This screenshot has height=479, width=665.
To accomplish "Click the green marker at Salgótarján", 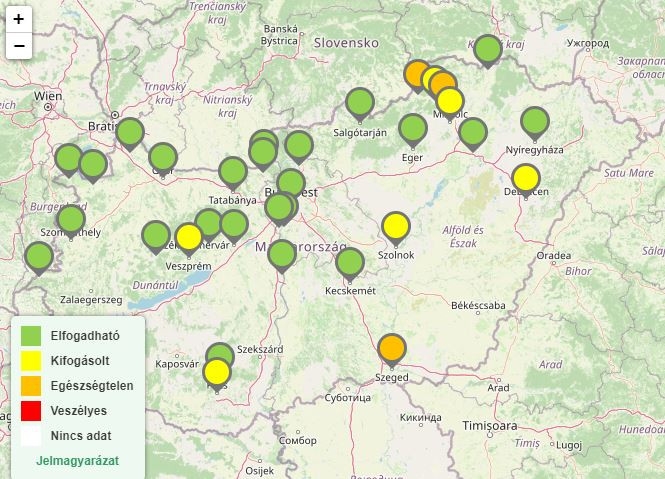I will pos(359,102).
